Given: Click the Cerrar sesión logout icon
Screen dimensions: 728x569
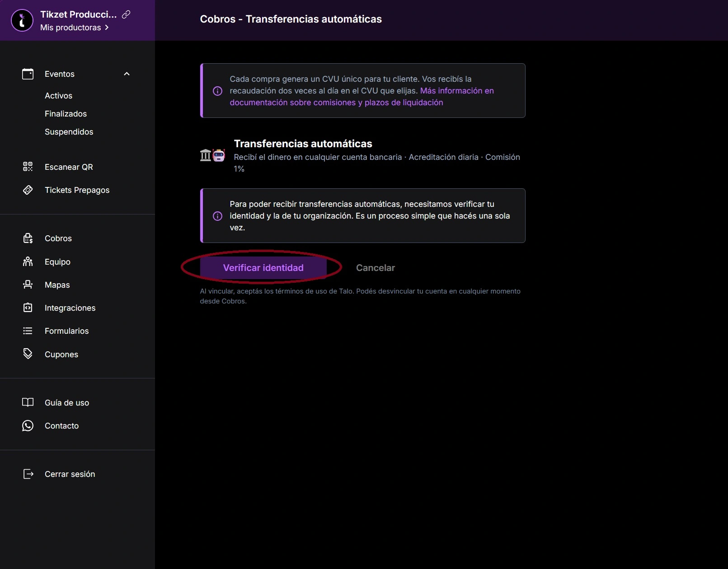Looking at the screenshot, I should tap(28, 474).
